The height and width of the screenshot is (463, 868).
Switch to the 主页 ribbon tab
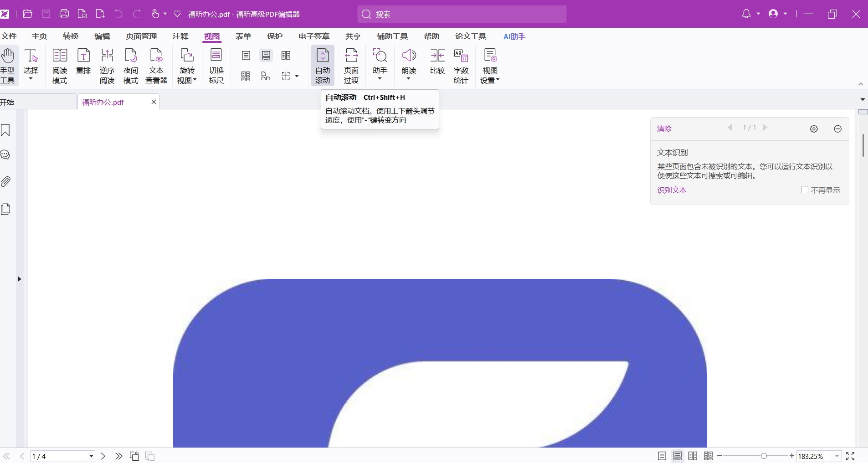pos(39,36)
